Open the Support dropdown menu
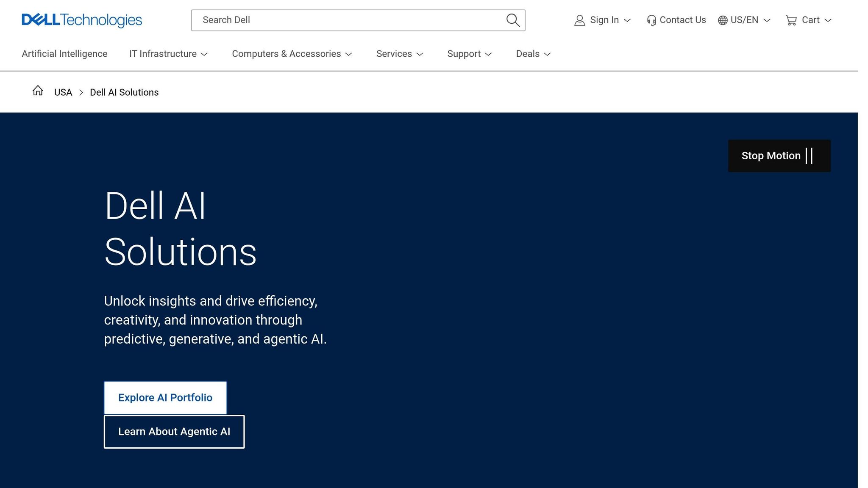This screenshot has width=868, height=488. click(x=469, y=54)
